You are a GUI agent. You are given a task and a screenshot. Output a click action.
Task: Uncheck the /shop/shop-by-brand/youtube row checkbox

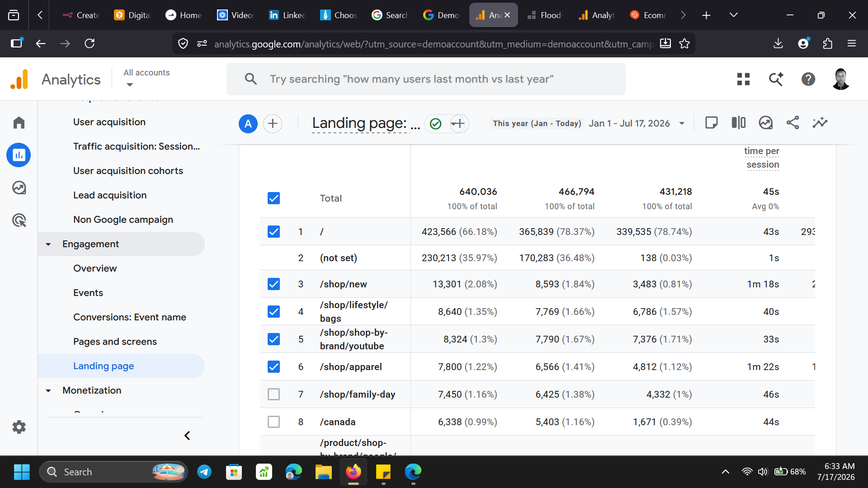[x=274, y=339]
